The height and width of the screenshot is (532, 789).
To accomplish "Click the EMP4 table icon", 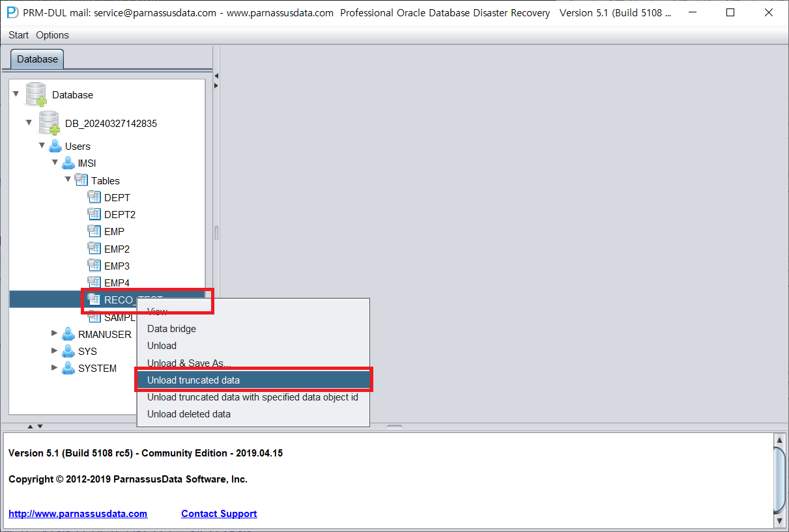I will tap(94, 283).
